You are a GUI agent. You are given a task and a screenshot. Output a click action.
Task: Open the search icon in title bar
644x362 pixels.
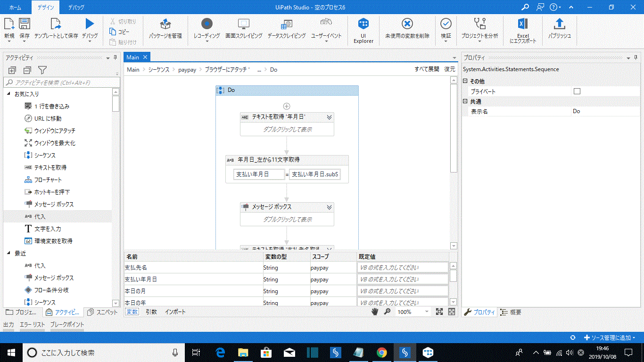526,7
